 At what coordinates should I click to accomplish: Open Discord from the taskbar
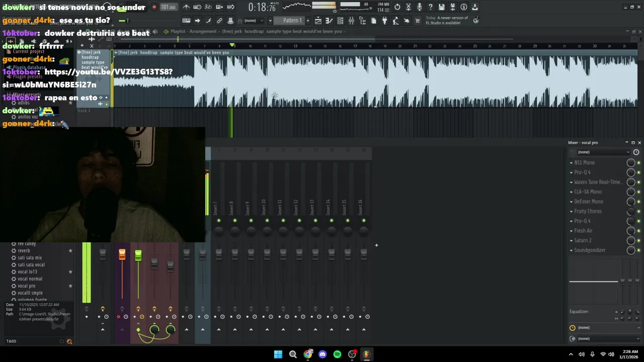323,354
